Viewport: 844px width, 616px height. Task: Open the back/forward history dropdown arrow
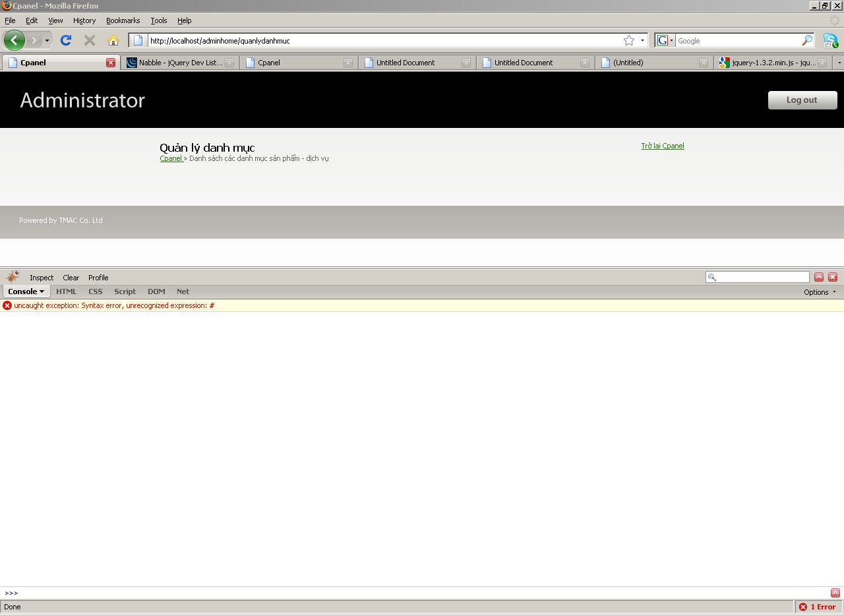(x=47, y=40)
